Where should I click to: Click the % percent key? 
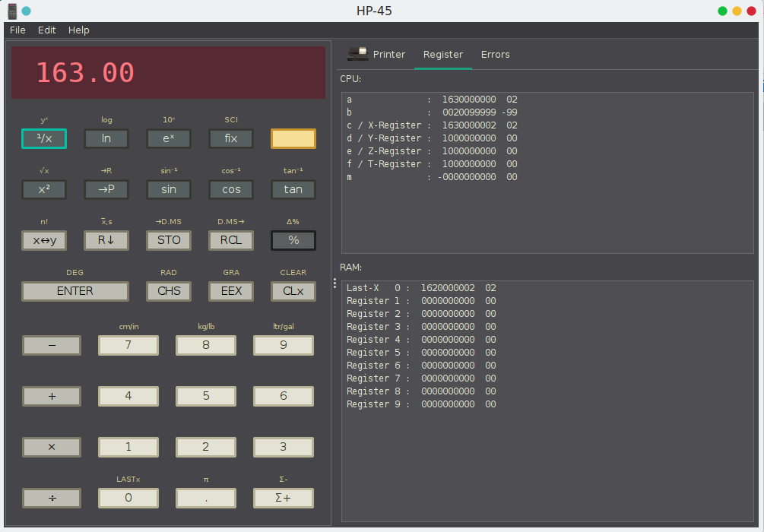point(293,240)
